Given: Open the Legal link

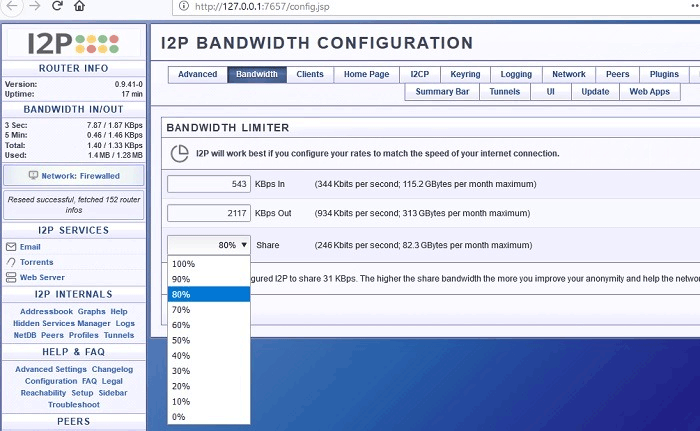Looking at the screenshot, I should (112, 381).
